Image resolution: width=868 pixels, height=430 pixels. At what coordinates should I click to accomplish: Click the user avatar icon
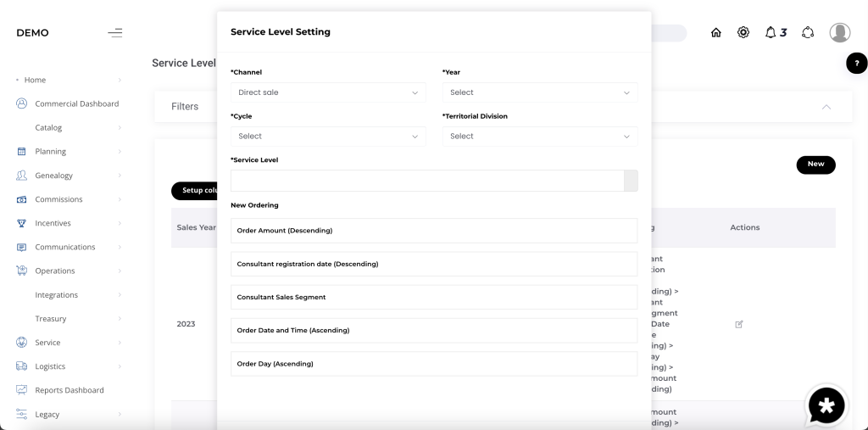pyautogui.click(x=840, y=33)
